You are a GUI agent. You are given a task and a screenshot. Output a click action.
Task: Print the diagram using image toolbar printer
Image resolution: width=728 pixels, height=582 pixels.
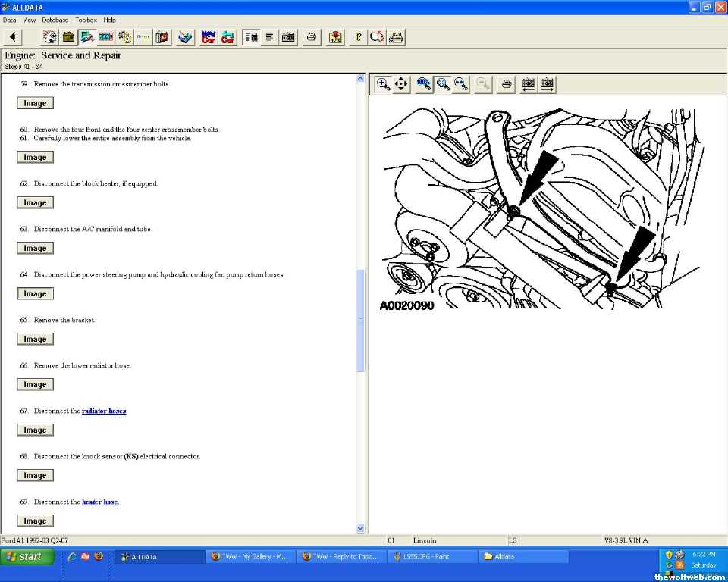(x=507, y=84)
